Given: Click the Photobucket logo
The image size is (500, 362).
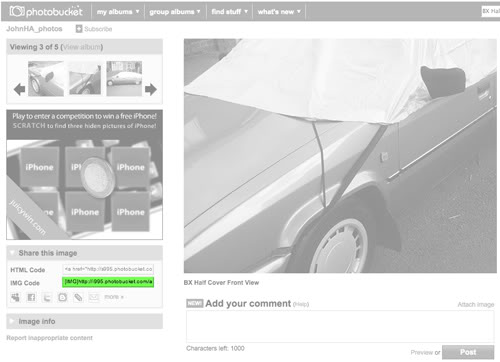Looking at the screenshot, I should pyautogui.click(x=46, y=12).
